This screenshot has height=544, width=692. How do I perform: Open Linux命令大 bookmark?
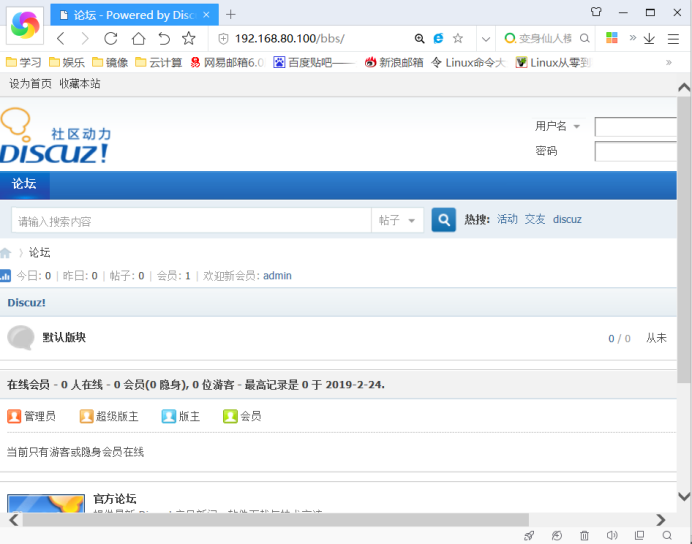468,63
